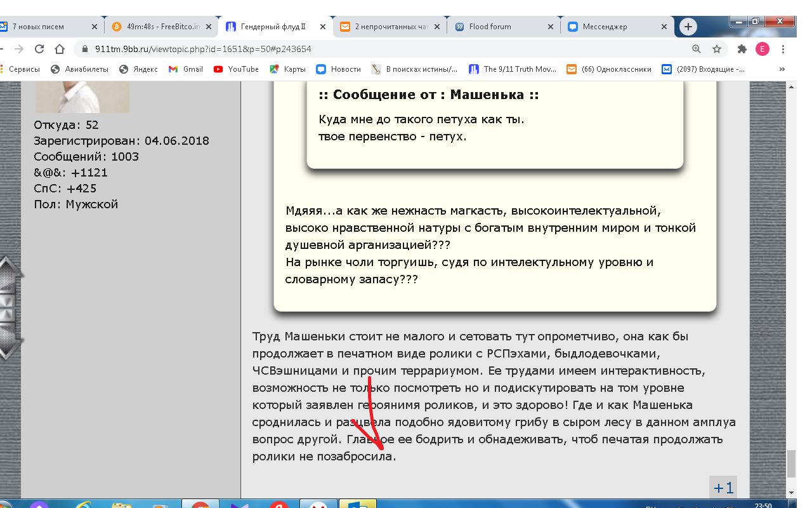Click the page vertical scrollbar thumb
812x508 pixels.
click(791, 464)
